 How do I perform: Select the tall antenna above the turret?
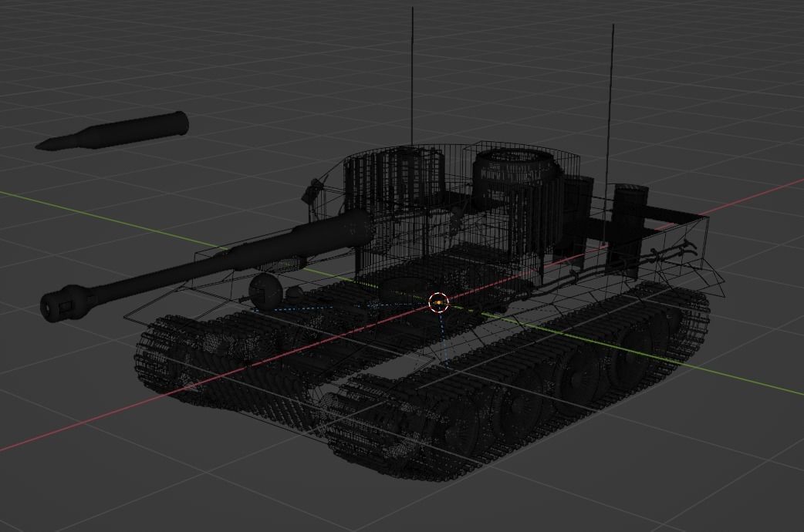(x=412, y=77)
